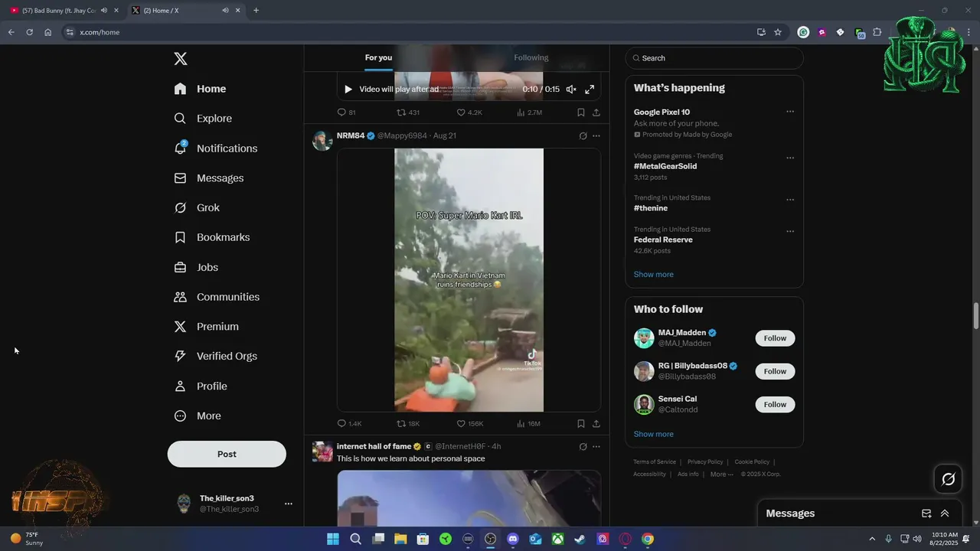Reply to the post with 1.4K replies

349,423
